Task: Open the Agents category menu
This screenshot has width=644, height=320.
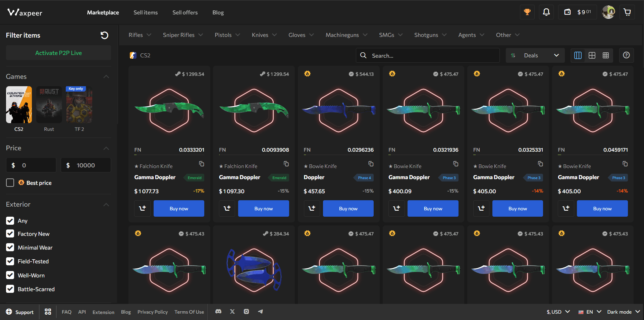Action: pyautogui.click(x=471, y=35)
